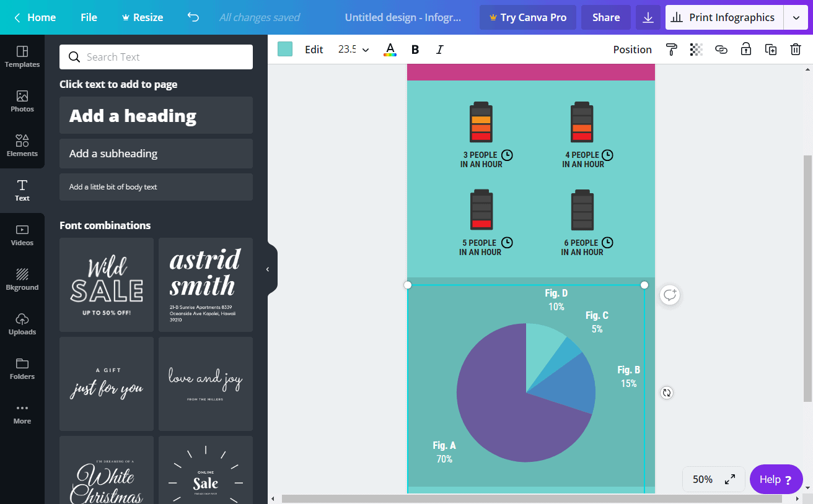813x504 pixels.
Task: Open the Resize menu
Action: [142, 17]
